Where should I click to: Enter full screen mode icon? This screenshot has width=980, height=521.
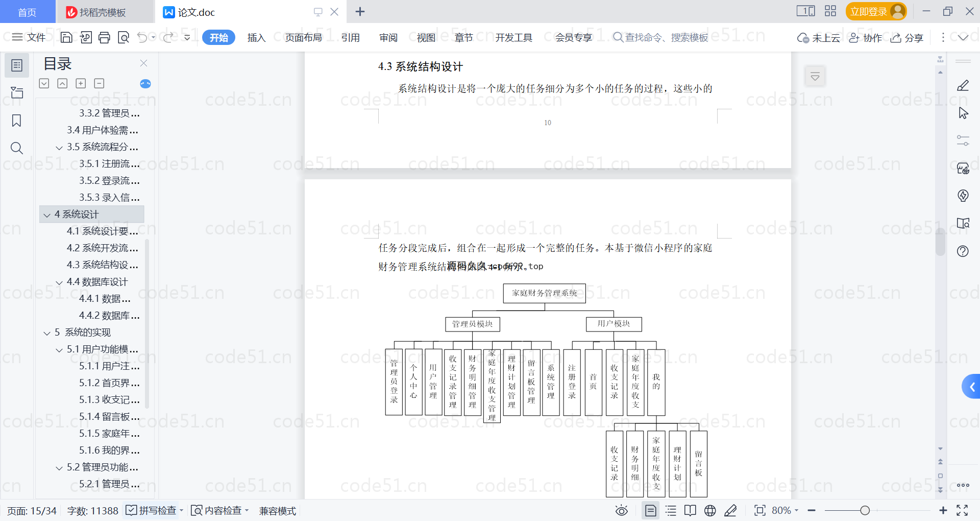962,511
